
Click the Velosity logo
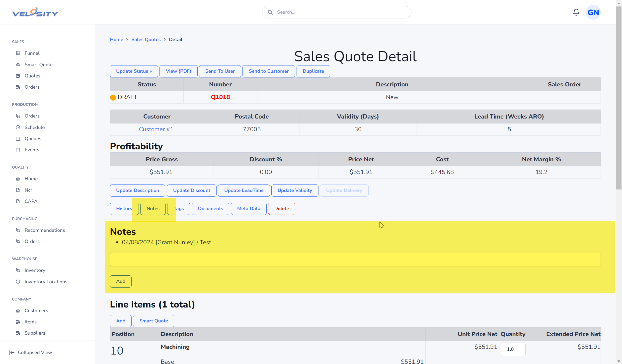pos(35,12)
